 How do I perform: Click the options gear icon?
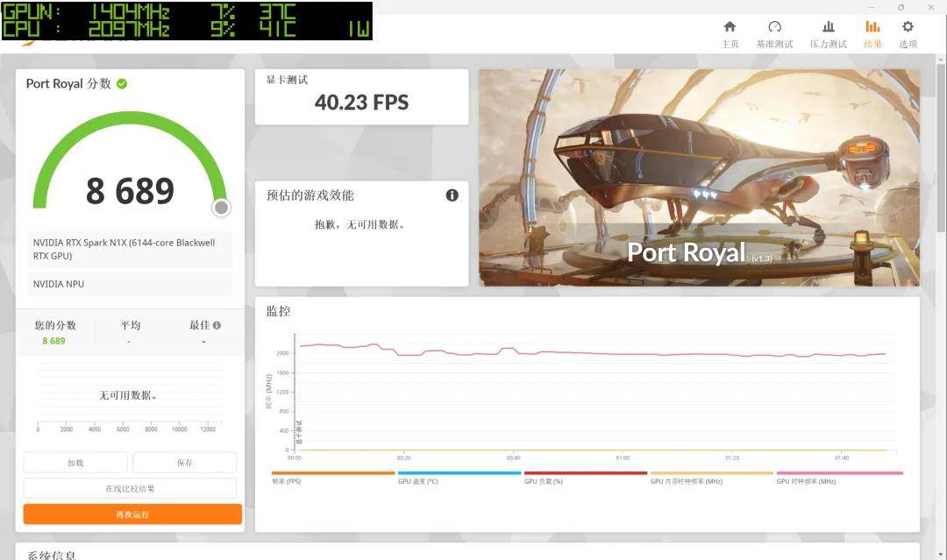[x=908, y=26]
